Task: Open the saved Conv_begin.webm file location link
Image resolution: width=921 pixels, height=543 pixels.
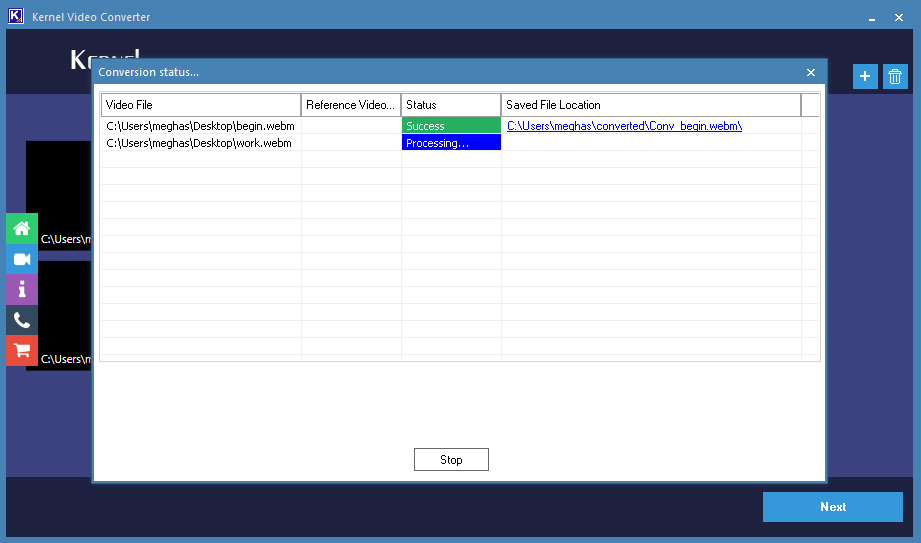Action: tap(624, 126)
